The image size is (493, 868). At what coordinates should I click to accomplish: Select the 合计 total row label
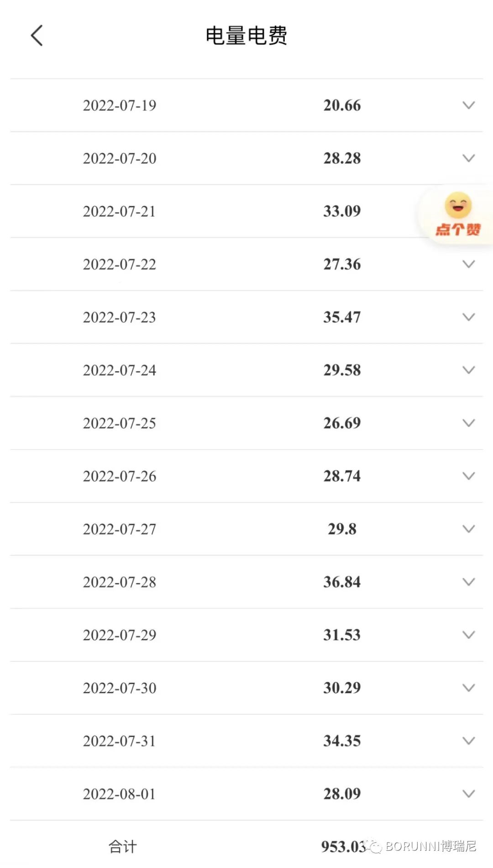tap(122, 847)
